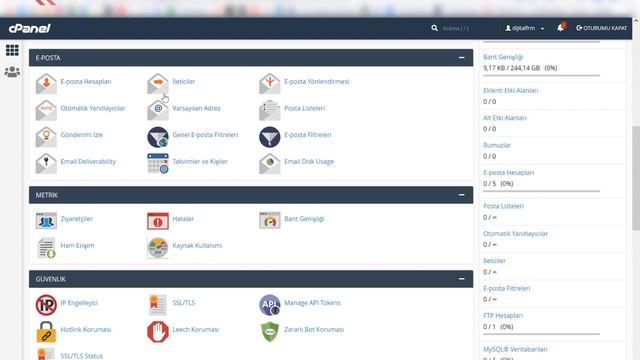Open Rumuzlar statistic link
The height and width of the screenshot is (360, 640).
pyautogui.click(x=497, y=145)
